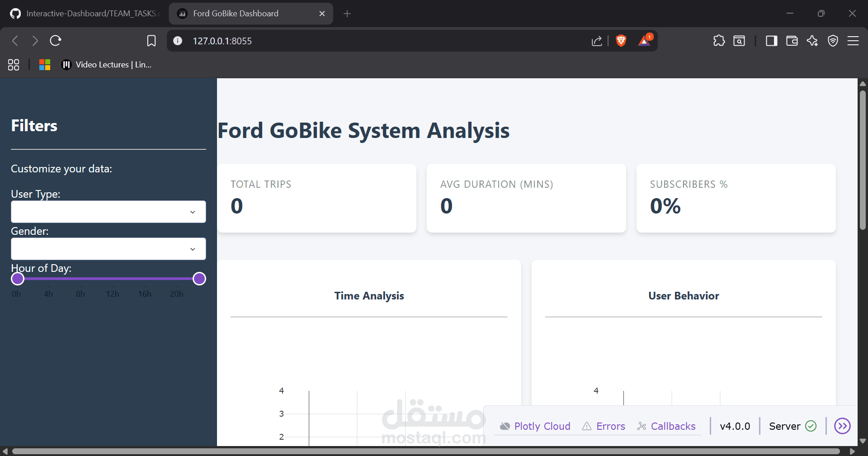868x456 pixels.
Task: Open the Share this page icon
Action: pyautogui.click(x=596, y=41)
